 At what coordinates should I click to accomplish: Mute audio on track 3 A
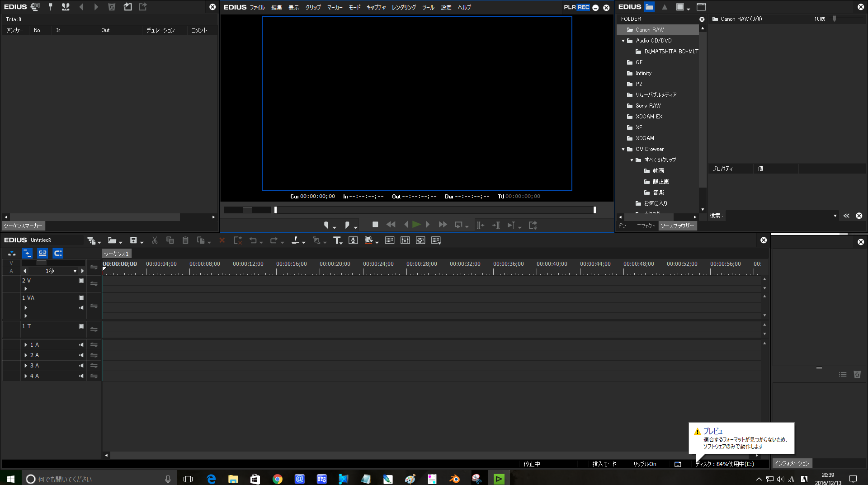pyautogui.click(x=81, y=366)
